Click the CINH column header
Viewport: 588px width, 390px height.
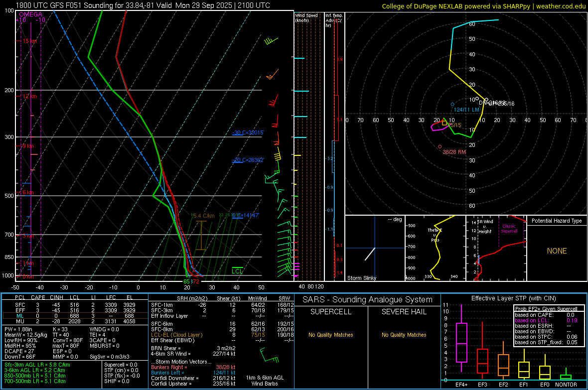56,297
